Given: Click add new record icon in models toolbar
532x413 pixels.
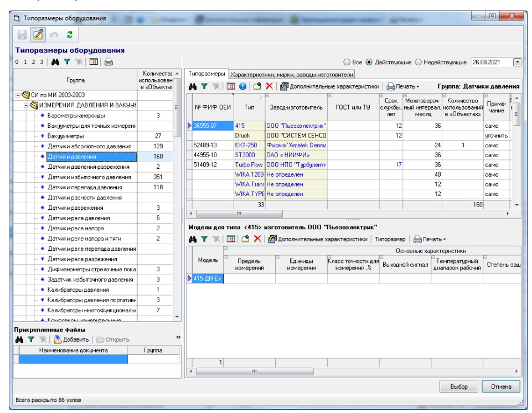Looking at the screenshot, I should pos(246,239).
